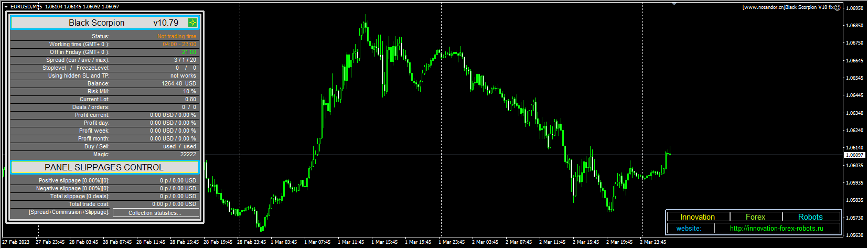
Task: Click the Forex label box
Action: click(x=755, y=217)
